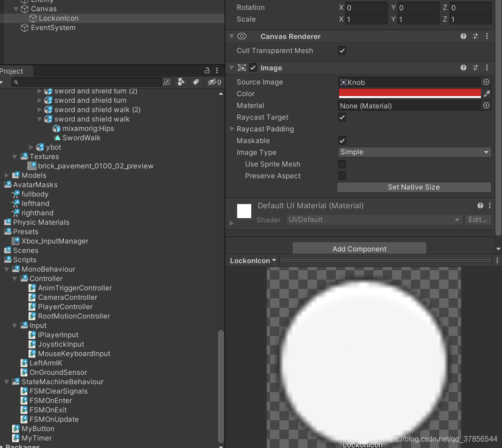This screenshot has height=448, width=502.
Task: Click the Add Component button
Action: (x=359, y=249)
